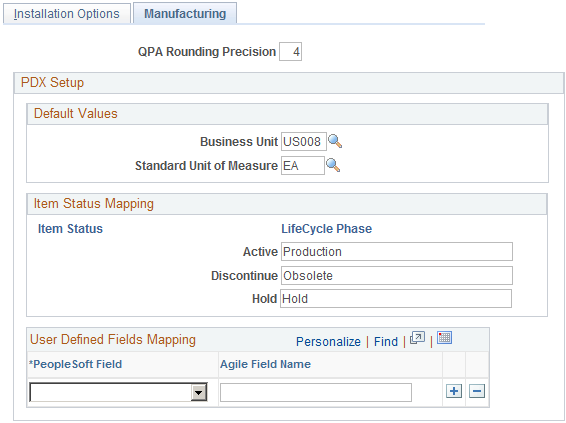The height and width of the screenshot is (423, 566).
Task: Open the Standard Unit of Measure lookup
Action: [x=333, y=165]
